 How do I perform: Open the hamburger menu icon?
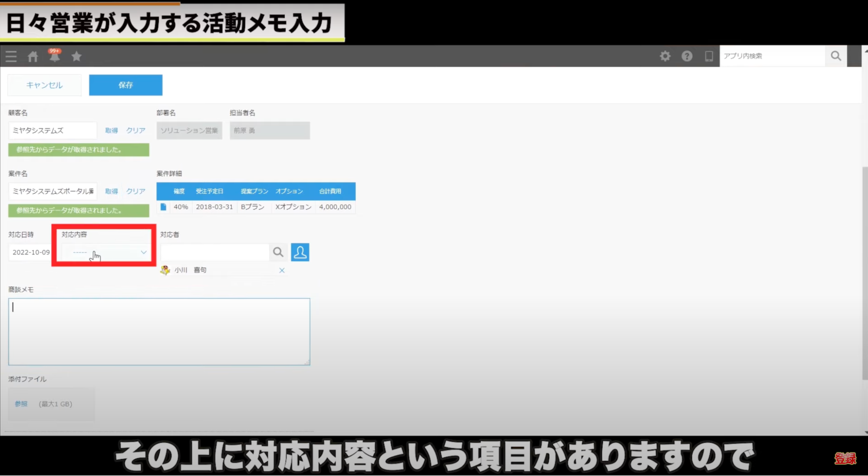pyautogui.click(x=11, y=56)
